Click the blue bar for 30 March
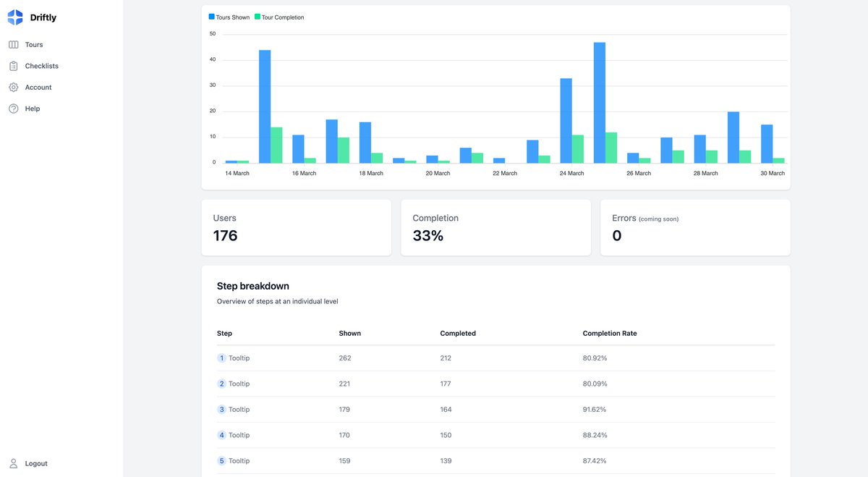This screenshot has width=868, height=477. point(767,143)
